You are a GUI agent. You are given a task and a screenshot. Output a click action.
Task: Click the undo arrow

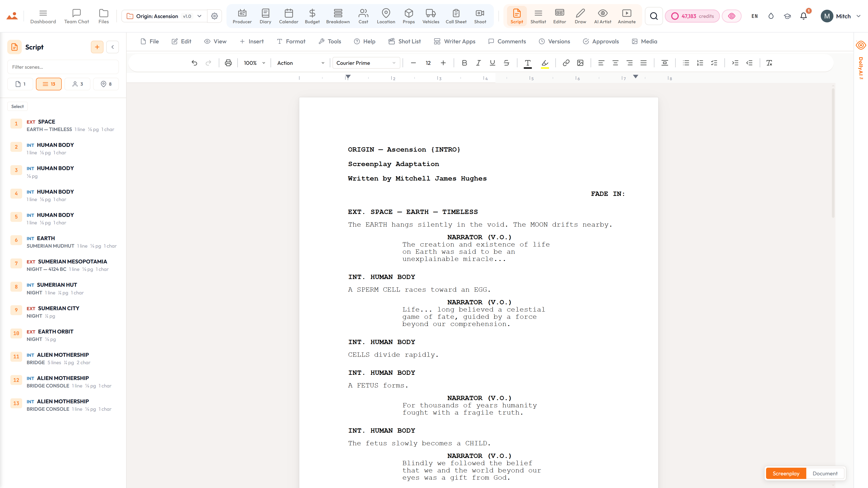click(194, 63)
